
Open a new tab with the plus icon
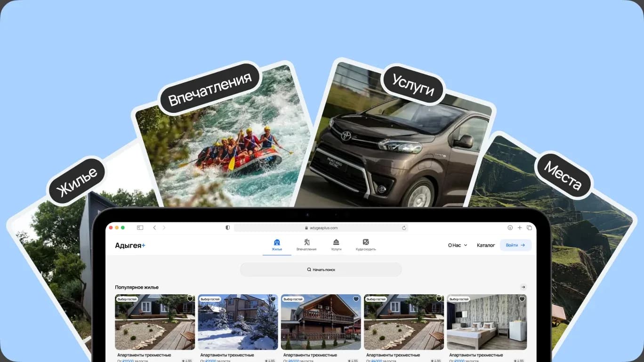tap(520, 228)
